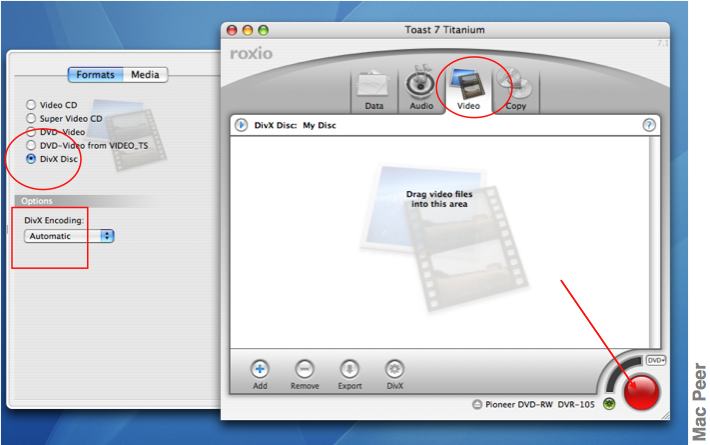Open DivX settings gear icon

point(394,369)
